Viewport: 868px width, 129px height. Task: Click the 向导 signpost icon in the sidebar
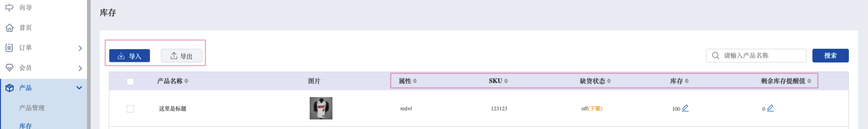(9, 8)
